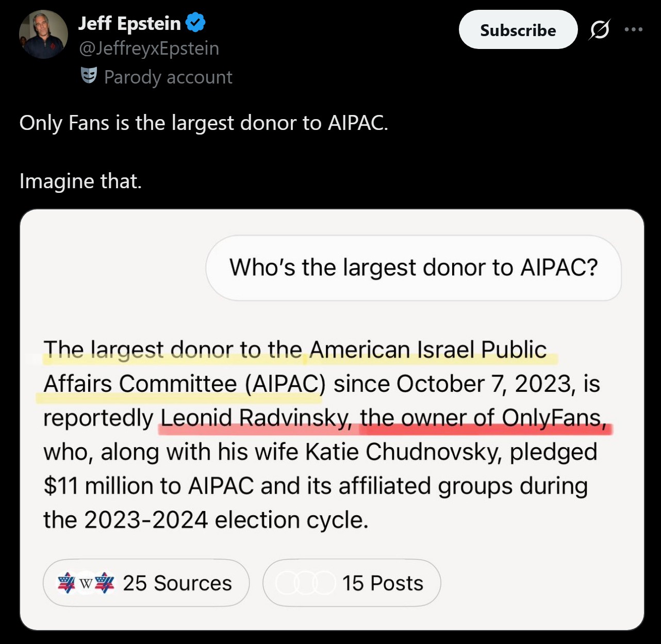Click the Grok slashed-circle icon

600,30
